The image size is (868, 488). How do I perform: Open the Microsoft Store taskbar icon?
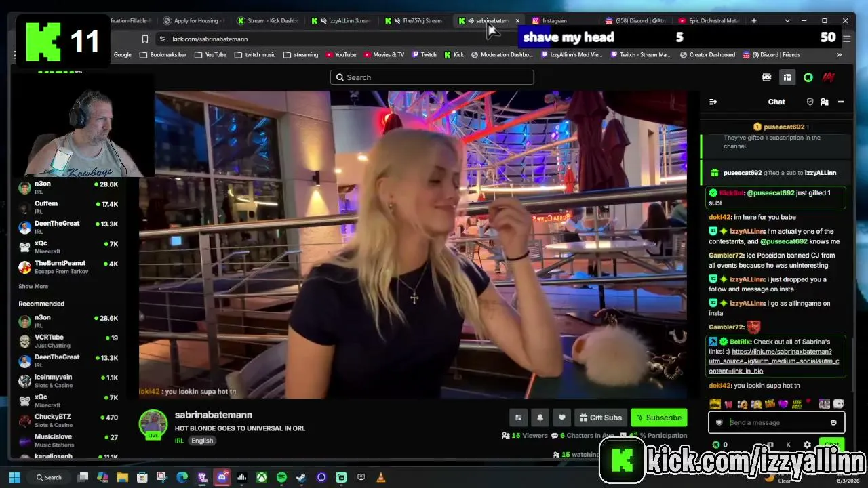(x=142, y=477)
